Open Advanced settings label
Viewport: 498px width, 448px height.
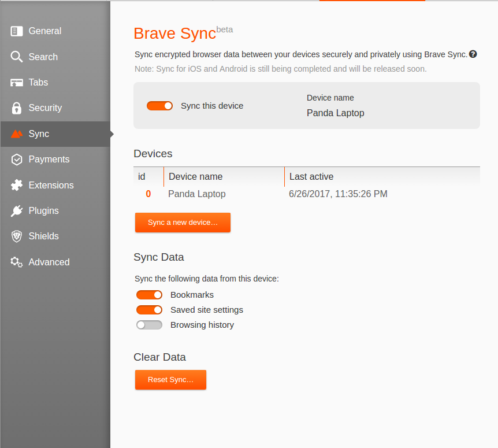point(49,262)
